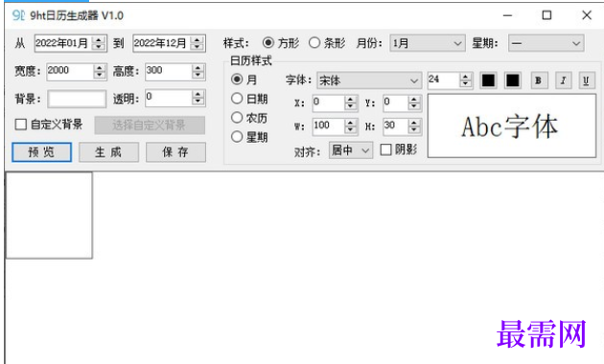The image size is (604, 364).
Task: Decrease the end date with down arrow
Action: (x=197, y=47)
